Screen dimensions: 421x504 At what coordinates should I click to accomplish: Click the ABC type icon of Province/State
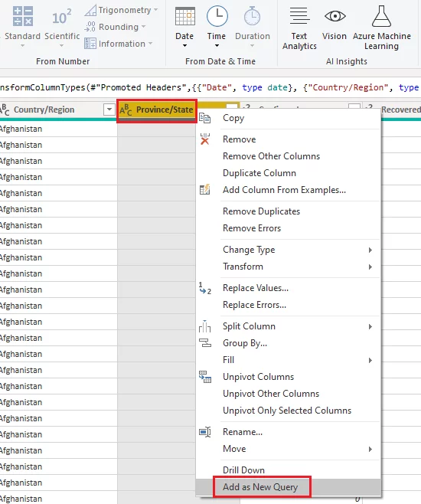pyautogui.click(x=126, y=110)
